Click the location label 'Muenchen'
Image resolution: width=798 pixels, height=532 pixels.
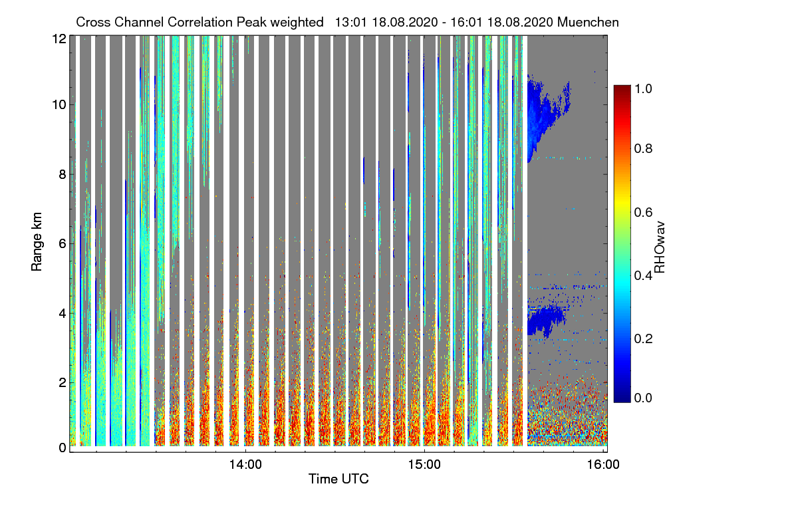click(x=589, y=22)
